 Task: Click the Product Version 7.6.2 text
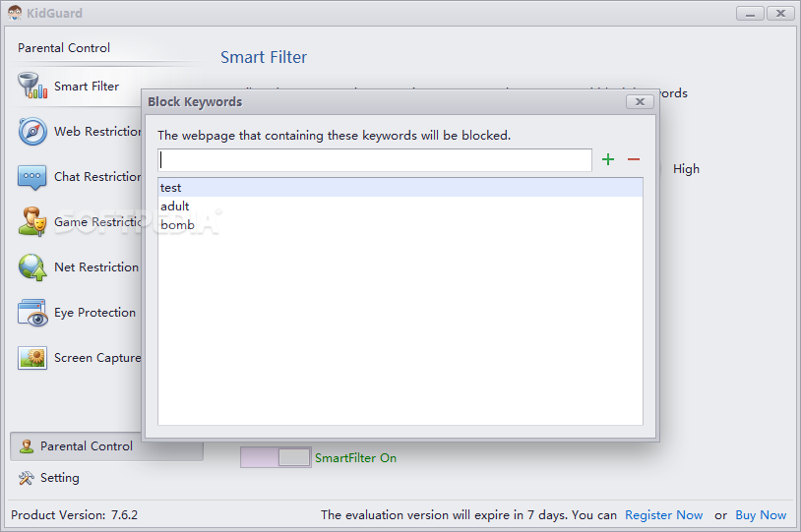click(x=74, y=515)
